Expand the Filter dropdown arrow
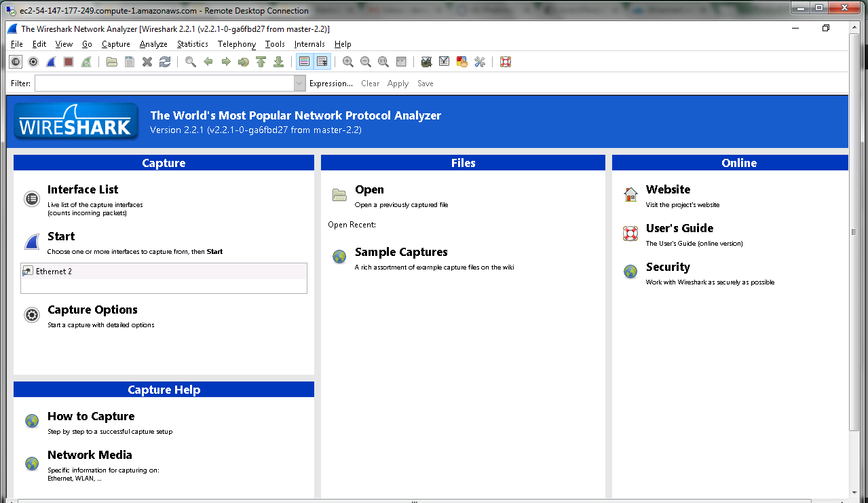The image size is (868, 503). (x=300, y=83)
